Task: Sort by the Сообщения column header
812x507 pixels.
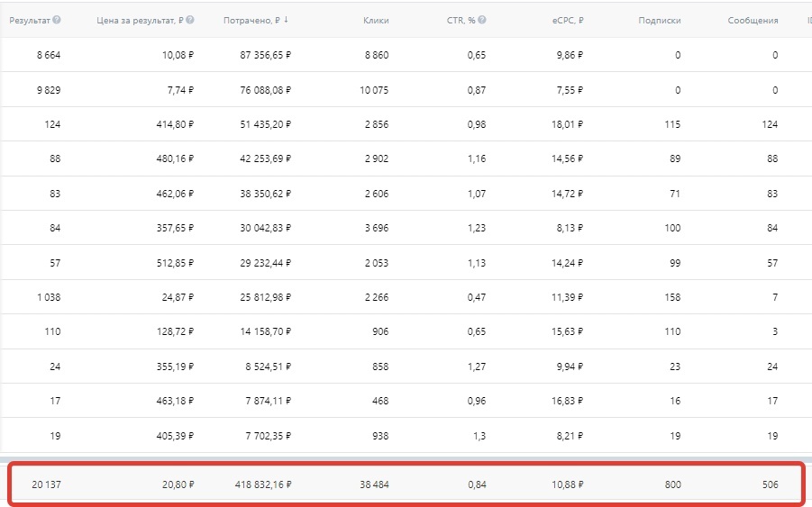Action: point(753,21)
